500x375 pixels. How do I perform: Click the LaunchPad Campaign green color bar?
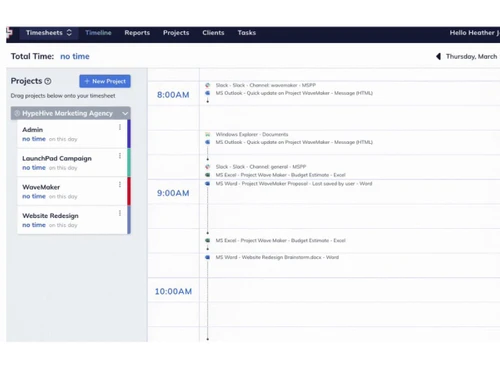129,162
